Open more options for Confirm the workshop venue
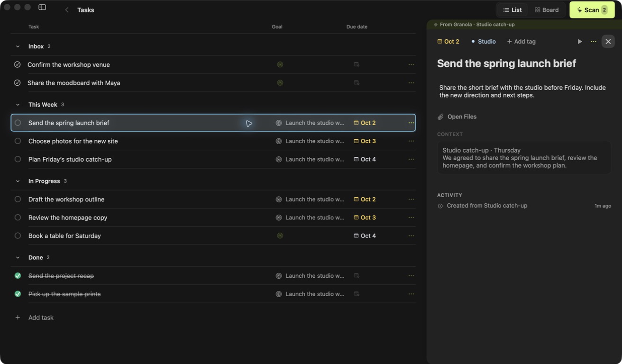 pyautogui.click(x=411, y=64)
